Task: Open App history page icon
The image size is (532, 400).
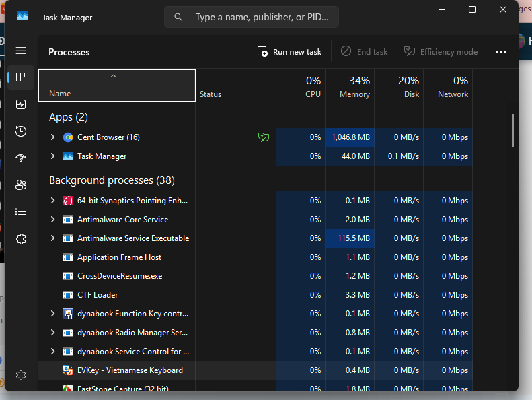Action: [21, 131]
